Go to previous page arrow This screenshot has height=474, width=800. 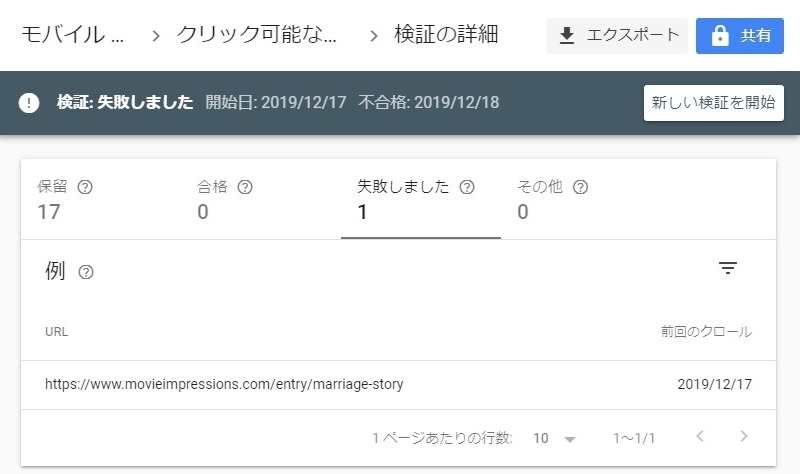[701, 436]
